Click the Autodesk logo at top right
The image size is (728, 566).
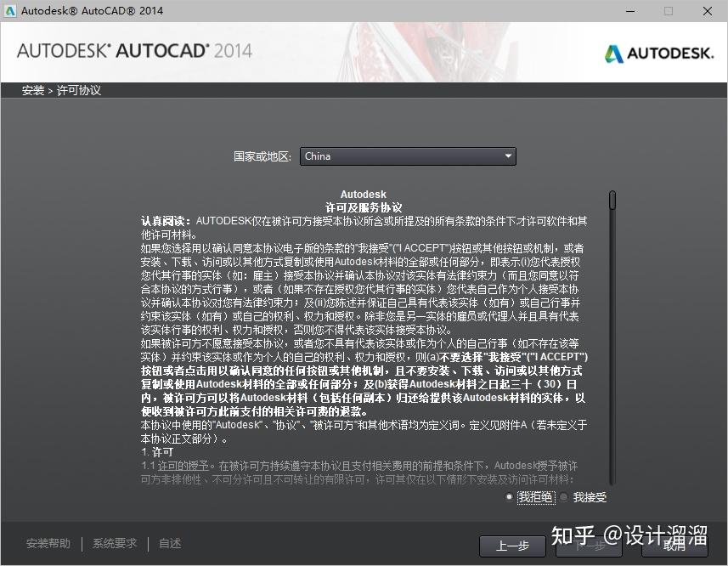[x=658, y=52]
